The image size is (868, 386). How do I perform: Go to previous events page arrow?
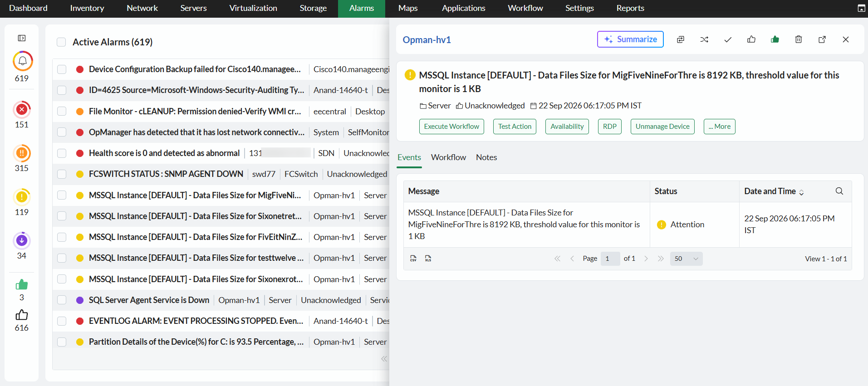point(572,259)
